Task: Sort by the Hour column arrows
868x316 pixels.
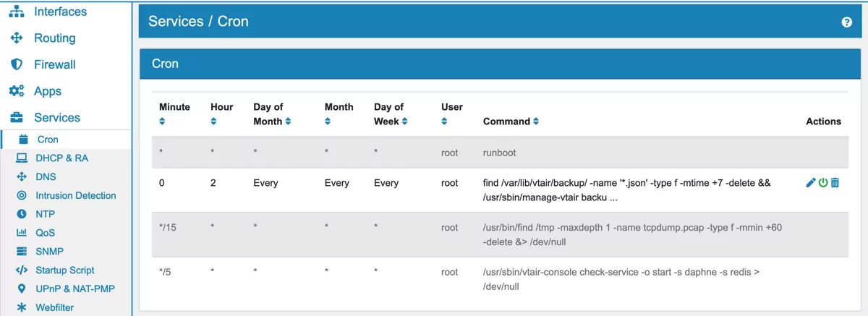Action: pos(213,121)
